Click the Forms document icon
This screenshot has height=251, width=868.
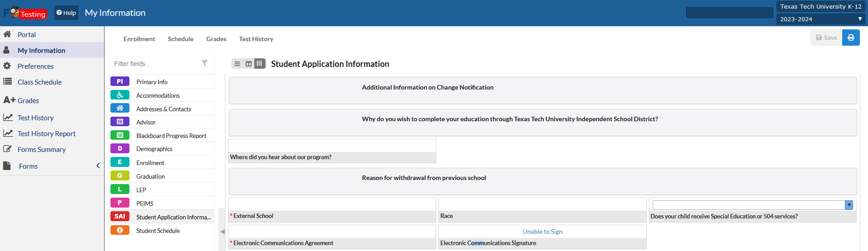[x=7, y=166]
